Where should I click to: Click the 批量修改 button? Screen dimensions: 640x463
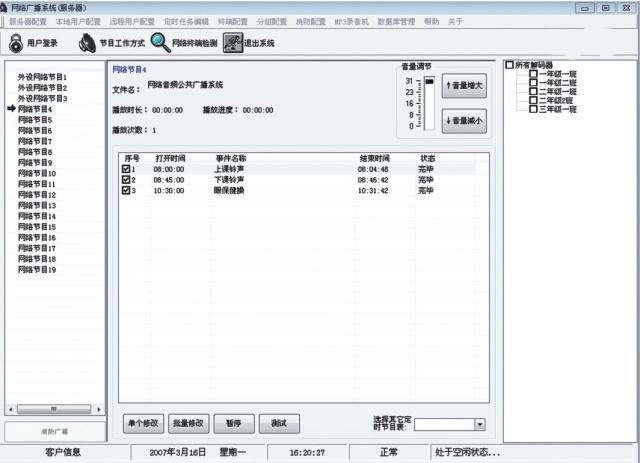pyautogui.click(x=189, y=424)
